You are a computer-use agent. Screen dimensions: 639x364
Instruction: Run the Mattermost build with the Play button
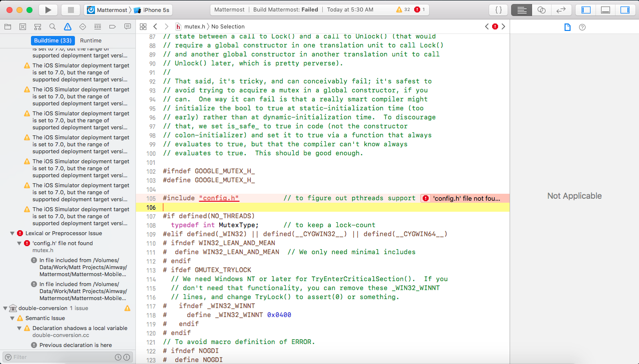click(47, 9)
